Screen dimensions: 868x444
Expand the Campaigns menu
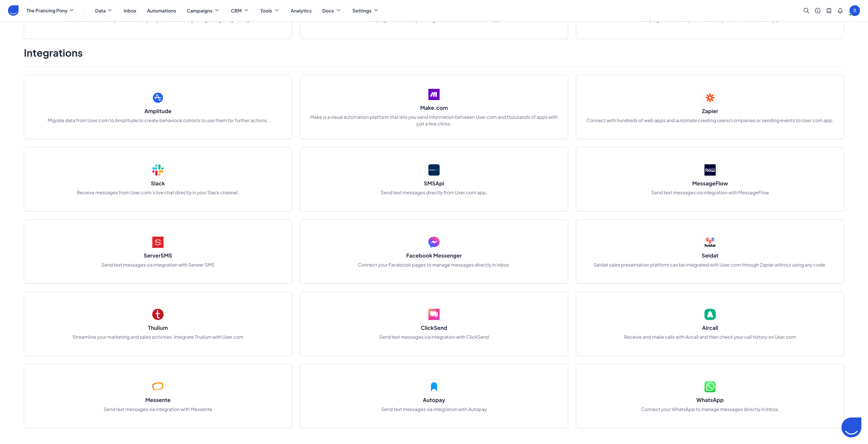[203, 11]
